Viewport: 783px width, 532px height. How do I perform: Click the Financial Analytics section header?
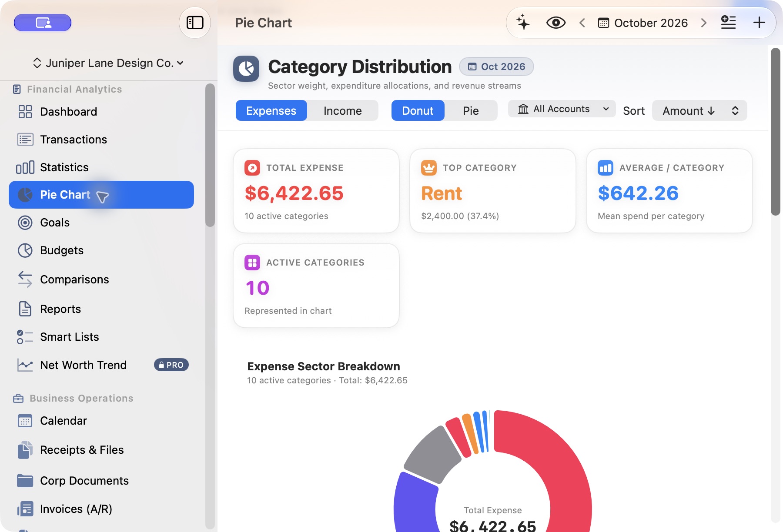tap(67, 89)
